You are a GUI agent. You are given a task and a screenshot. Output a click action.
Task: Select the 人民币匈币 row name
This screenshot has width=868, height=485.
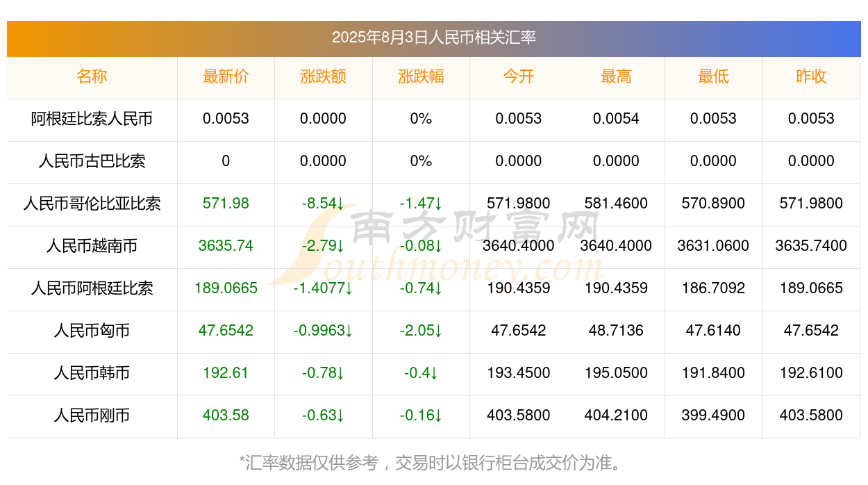pos(92,331)
